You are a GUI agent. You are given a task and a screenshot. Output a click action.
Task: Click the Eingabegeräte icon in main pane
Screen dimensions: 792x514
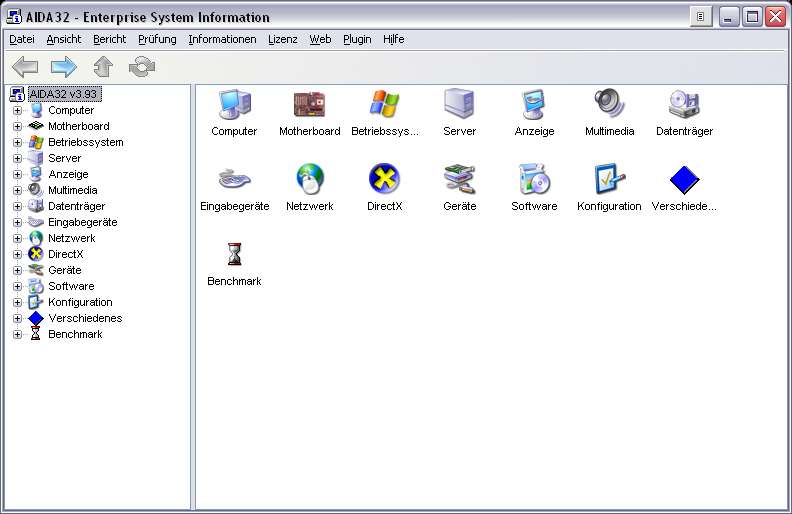coord(234,179)
